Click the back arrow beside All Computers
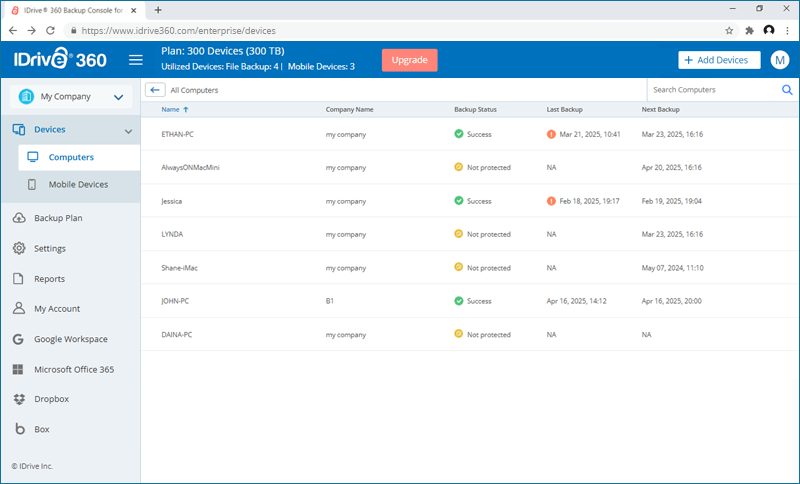Image resolution: width=800 pixels, height=484 pixels. pos(155,90)
